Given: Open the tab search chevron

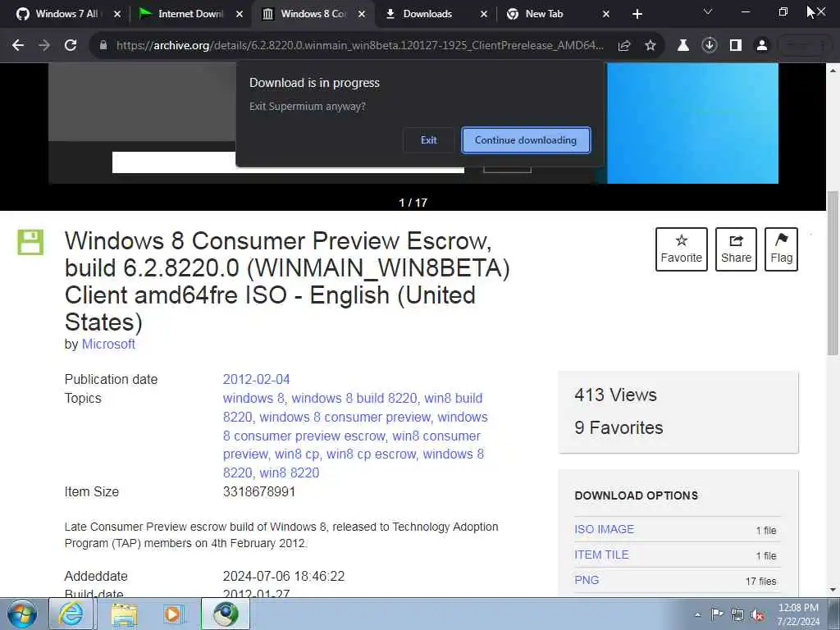Looking at the screenshot, I should [708, 11].
